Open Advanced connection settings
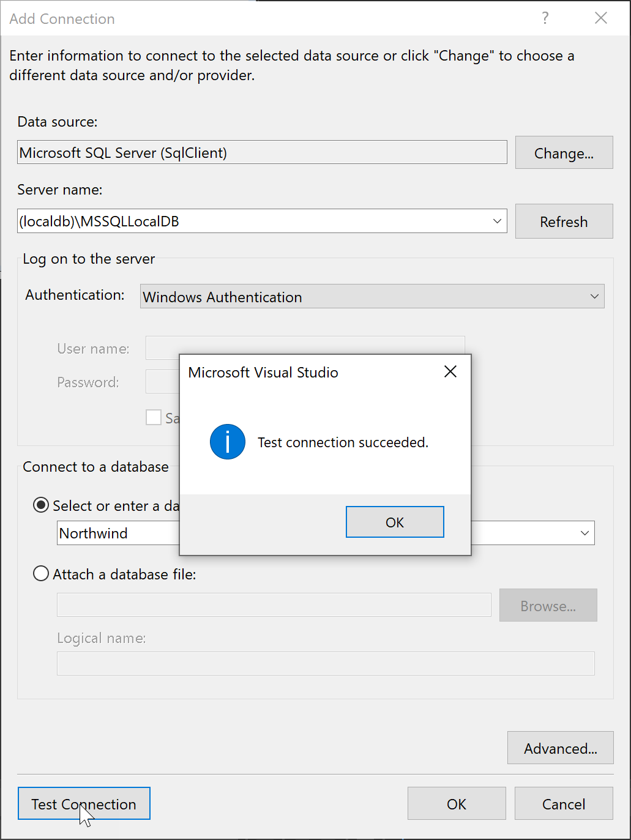 click(x=560, y=748)
